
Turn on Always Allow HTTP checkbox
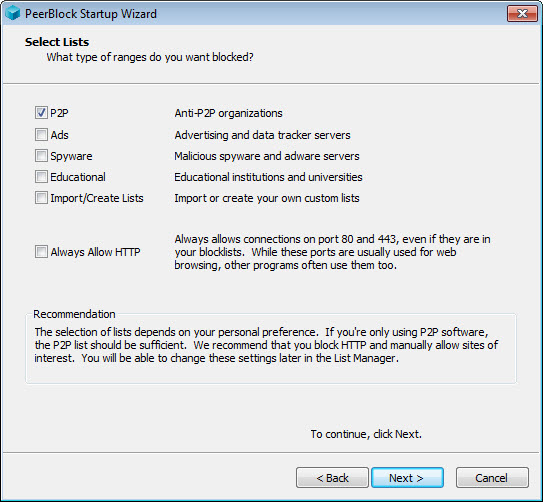[x=41, y=252]
